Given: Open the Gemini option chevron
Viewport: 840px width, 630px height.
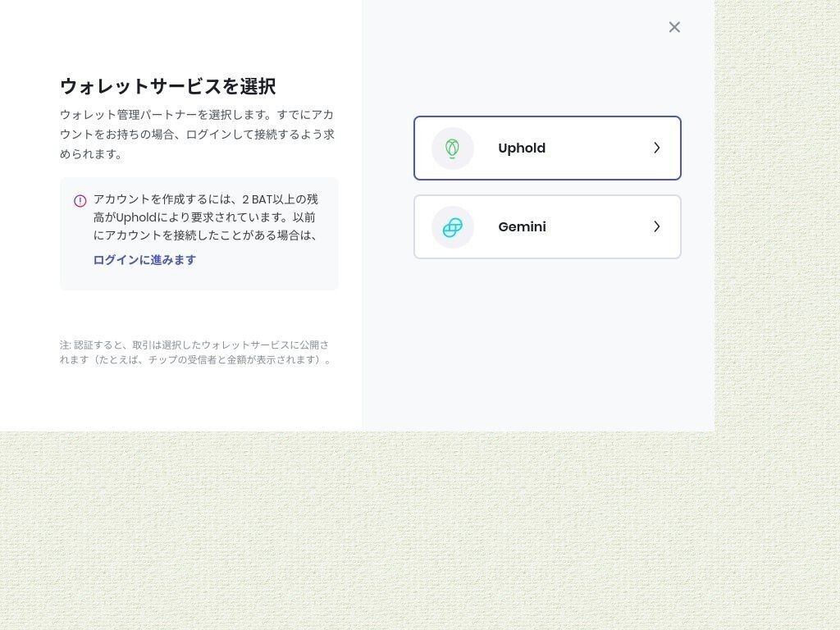Looking at the screenshot, I should (657, 226).
